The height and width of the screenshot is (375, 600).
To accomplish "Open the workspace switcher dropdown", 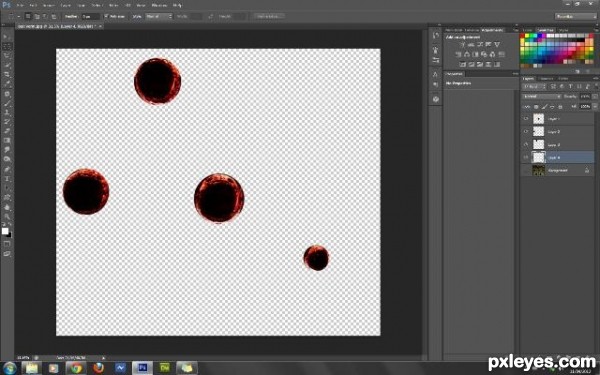I will click(576, 16).
